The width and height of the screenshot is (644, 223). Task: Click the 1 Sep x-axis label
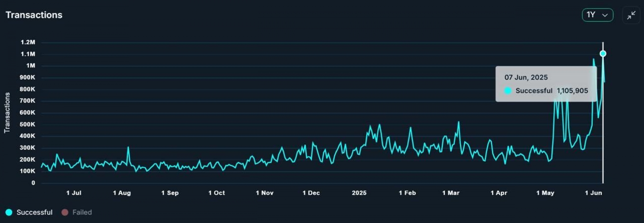click(x=170, y=193)
